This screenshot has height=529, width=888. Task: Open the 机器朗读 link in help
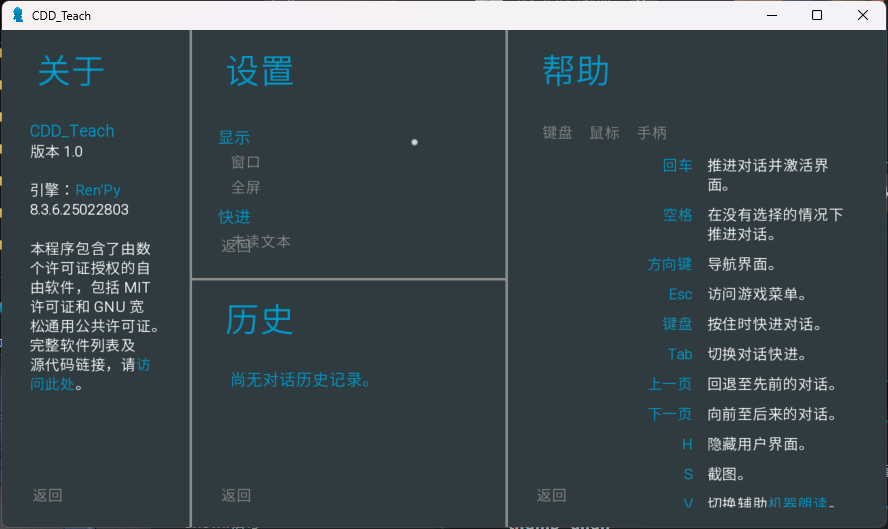click(x=797, y=503)
